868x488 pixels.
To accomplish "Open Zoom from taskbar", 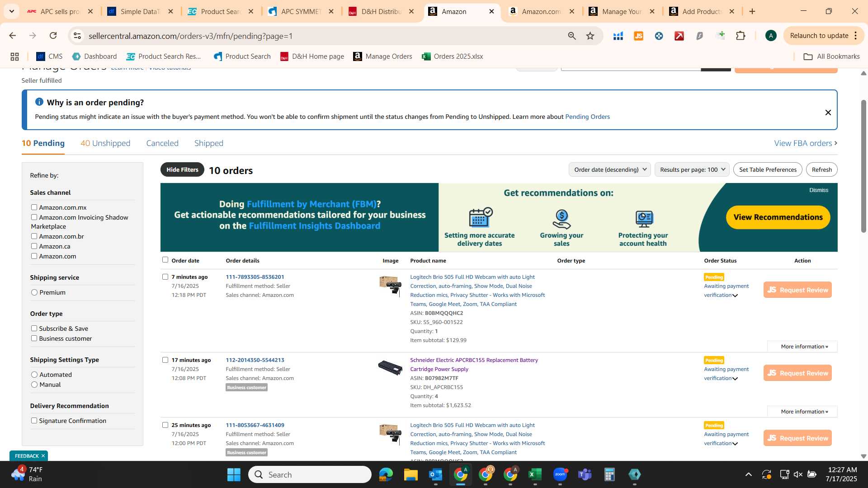I will tap(560, 474).
